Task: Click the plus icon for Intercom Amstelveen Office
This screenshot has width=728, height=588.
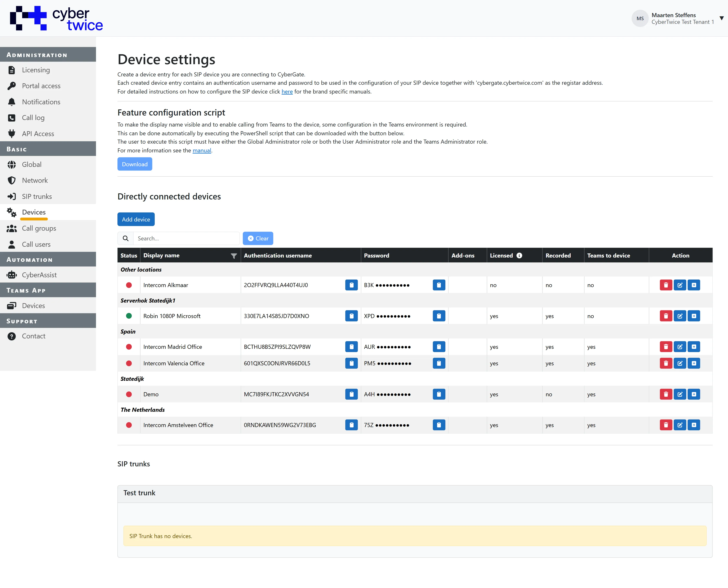Action: click(x=694, y=425)
